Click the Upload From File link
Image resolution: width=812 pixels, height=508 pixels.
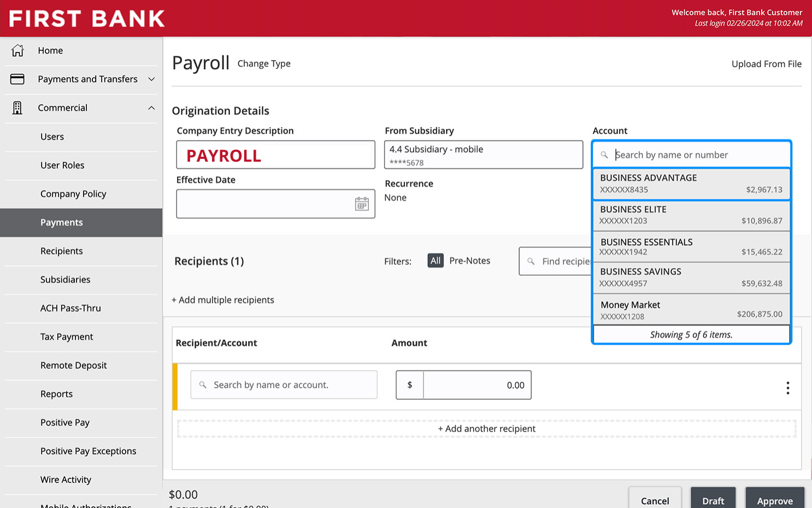[x=767, y=64]
